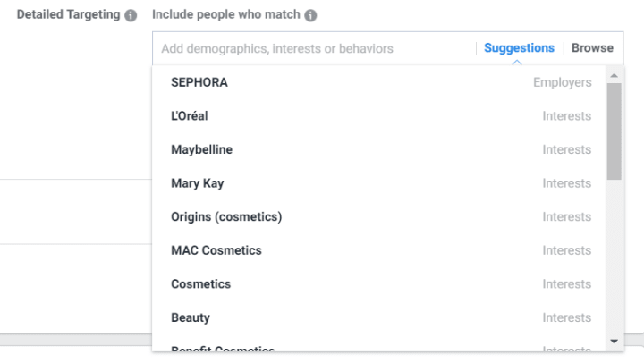Click info icon next to Include people who match

coord(310,15)
